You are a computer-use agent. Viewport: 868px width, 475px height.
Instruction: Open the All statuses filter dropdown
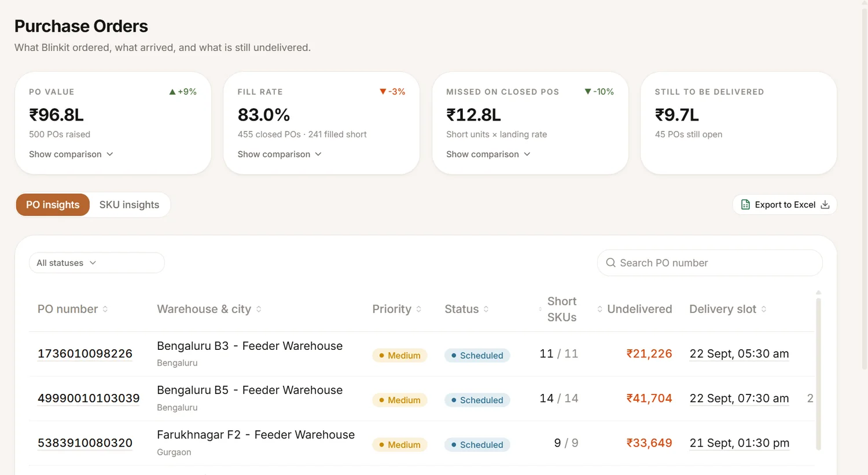click(x=97, y=263)
